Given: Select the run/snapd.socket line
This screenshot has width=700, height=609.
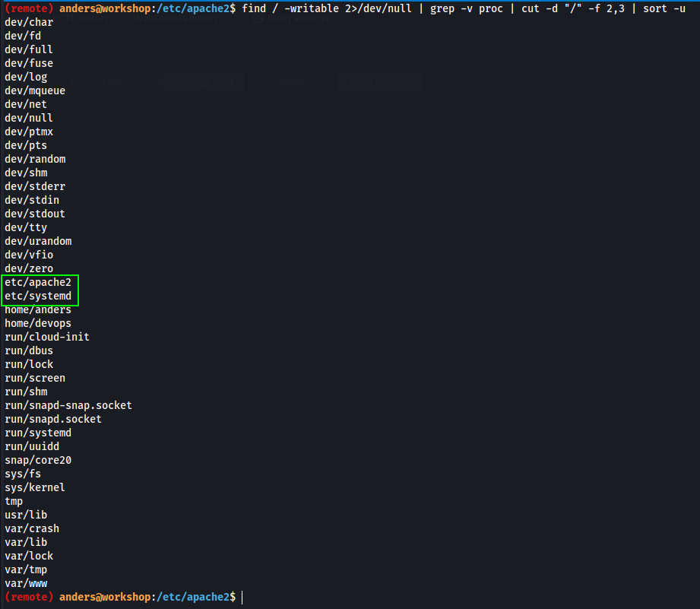Looking at the screenshot, I should click(x=53, y=419).
